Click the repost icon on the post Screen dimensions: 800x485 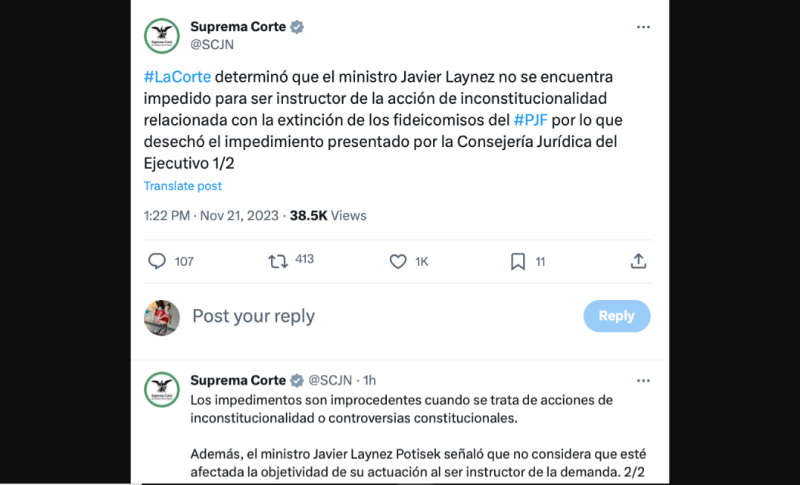coord(277,262)
